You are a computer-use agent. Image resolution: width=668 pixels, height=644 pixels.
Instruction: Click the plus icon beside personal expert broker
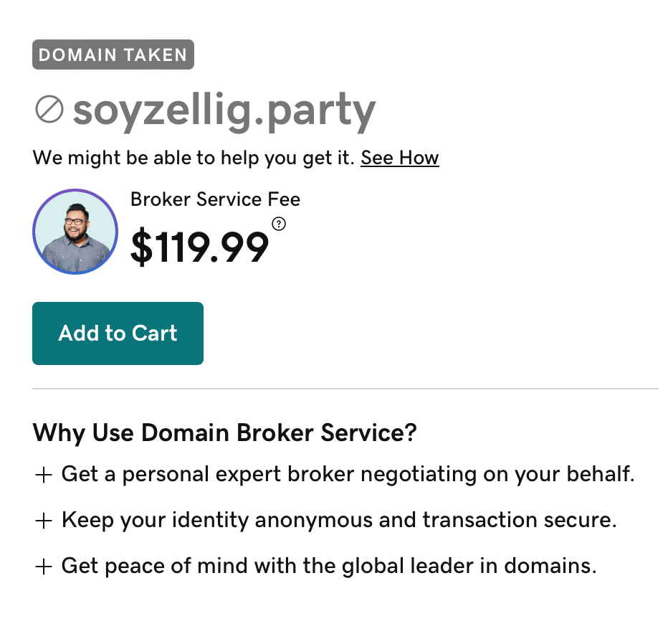pyautogui.click(x=44, y=475)
